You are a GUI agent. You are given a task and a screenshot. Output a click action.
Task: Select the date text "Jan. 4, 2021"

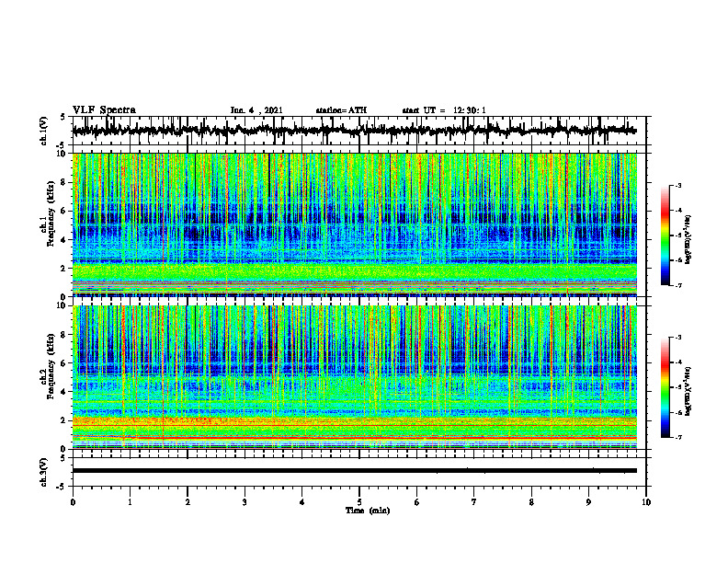pos(256,110)
